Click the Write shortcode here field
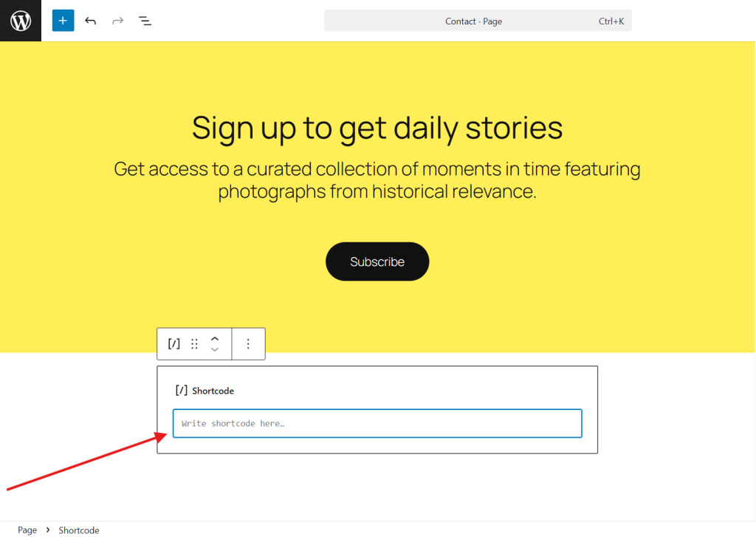 (377, 423)
